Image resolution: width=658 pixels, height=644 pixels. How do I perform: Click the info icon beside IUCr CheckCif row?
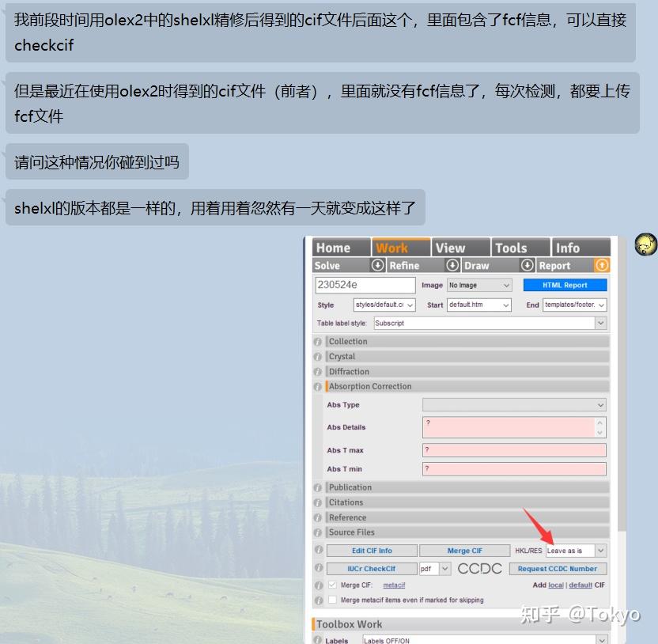coord(317,568)
